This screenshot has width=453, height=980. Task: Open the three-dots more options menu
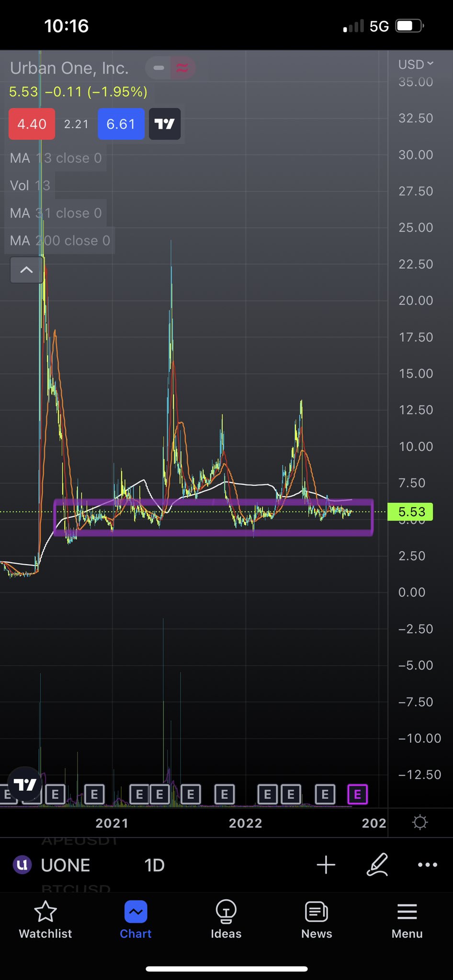click(428, 865)
